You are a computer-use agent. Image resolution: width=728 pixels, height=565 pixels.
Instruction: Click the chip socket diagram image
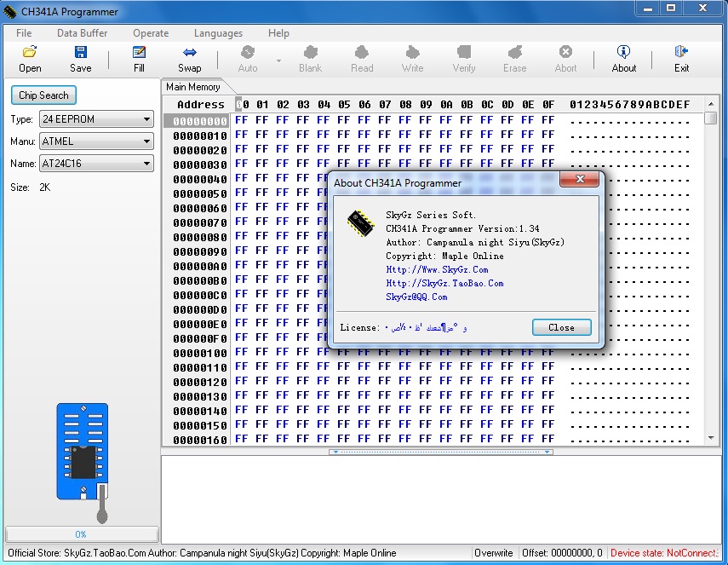point(83,462)
